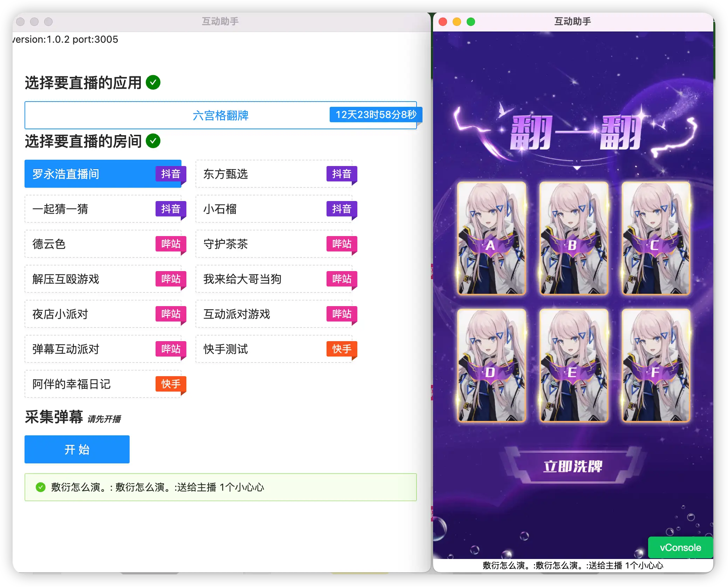Flip card E in game window
The image size is (728, 587).
574,365
